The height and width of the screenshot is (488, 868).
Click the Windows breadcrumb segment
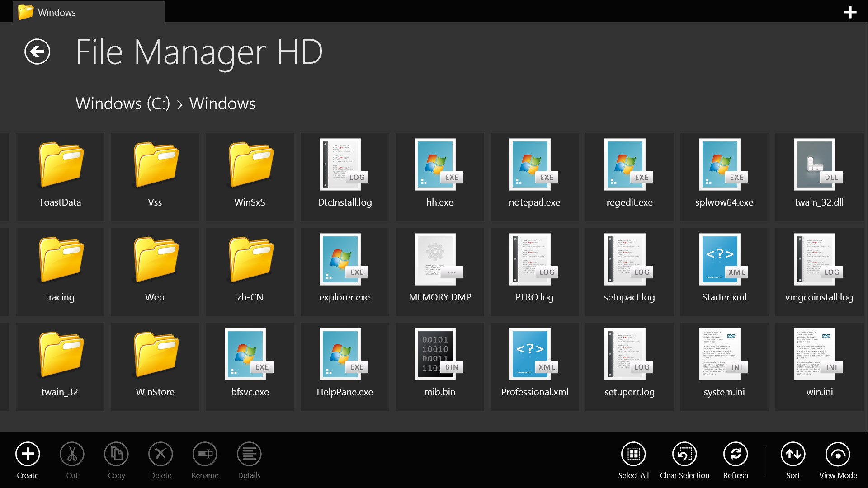[x=222, y=103]
